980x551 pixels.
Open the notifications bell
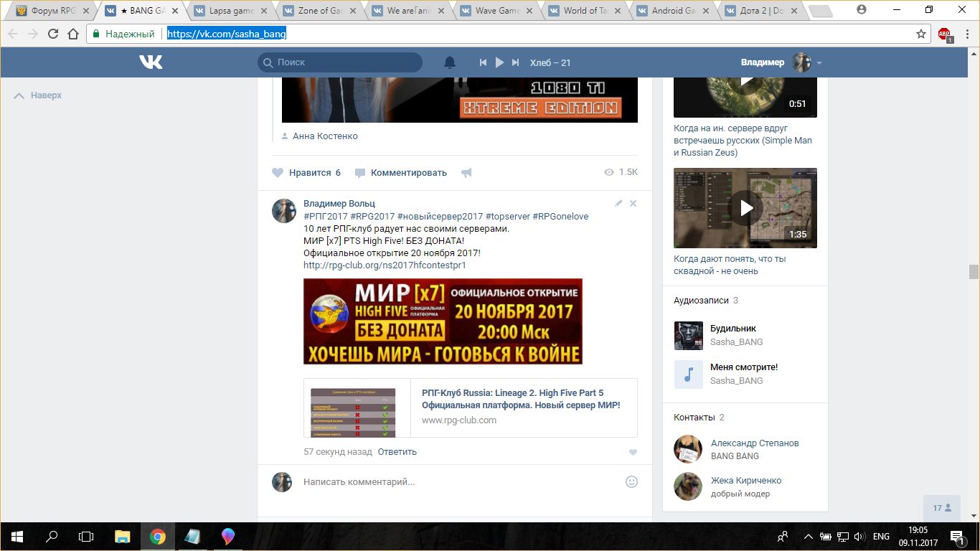(x=450, y=62)
